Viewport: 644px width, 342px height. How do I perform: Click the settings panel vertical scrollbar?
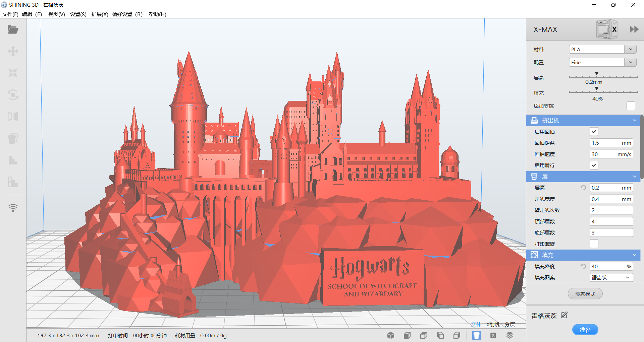click(x=642, y=147)
